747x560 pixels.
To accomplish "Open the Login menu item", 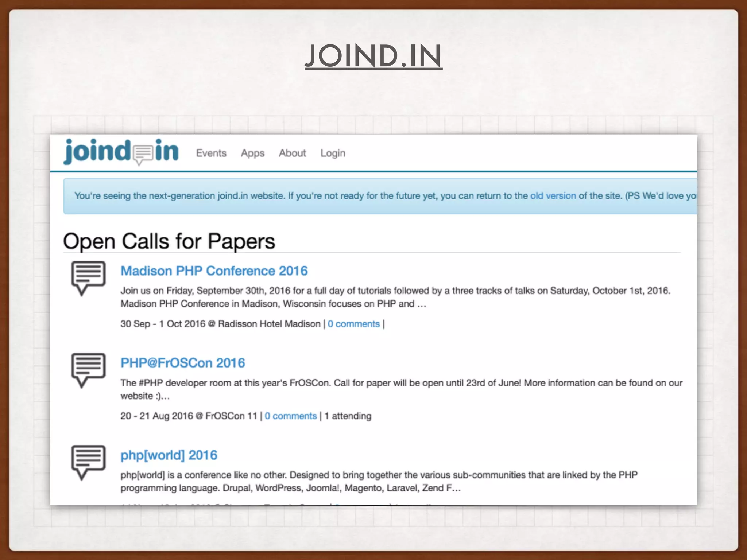I will click(x=333, y=153).
